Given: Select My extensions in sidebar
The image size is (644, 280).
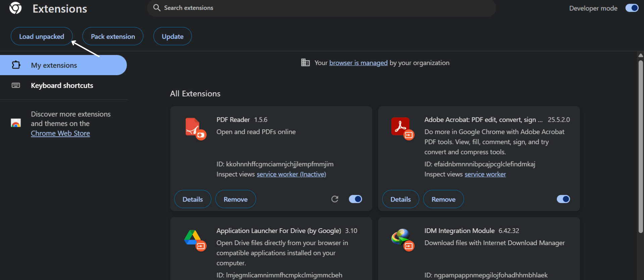Looking at the screenshot, I should click(63, 65).
